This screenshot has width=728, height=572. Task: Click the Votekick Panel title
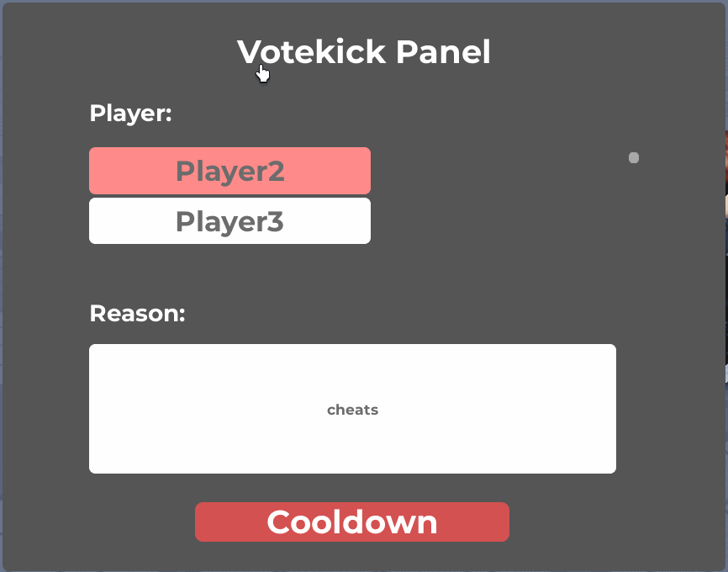(x=364, y=51)
